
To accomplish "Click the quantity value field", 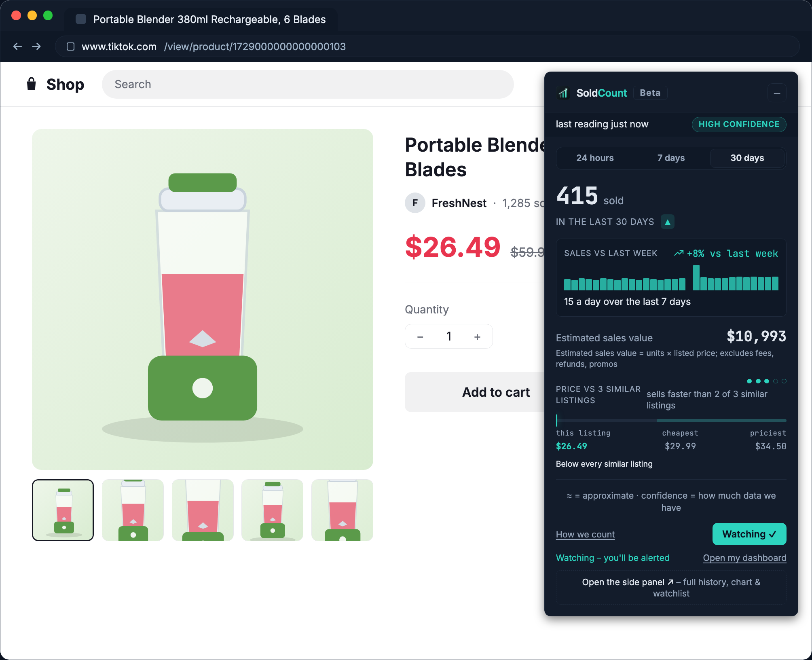I will tap(449, 336).
